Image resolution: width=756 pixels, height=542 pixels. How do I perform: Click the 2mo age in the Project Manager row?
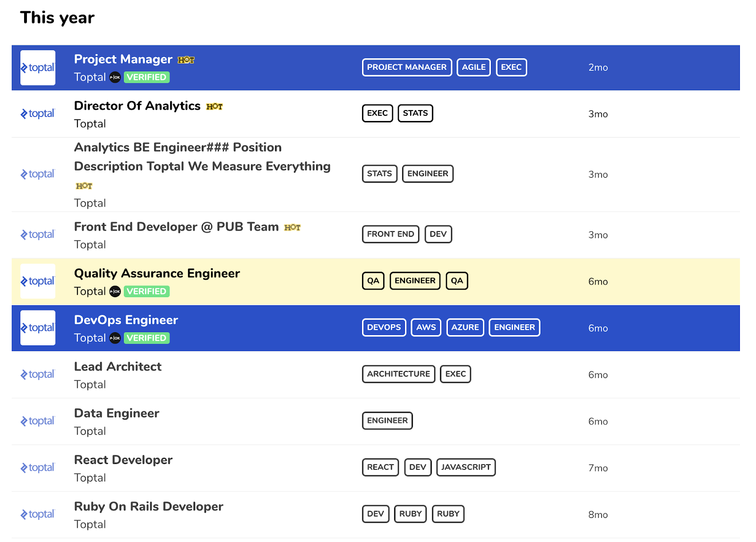point(598,68)
